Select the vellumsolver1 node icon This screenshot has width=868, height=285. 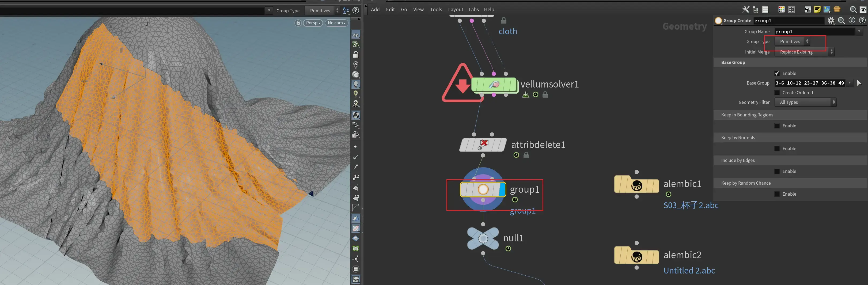pyautogui.click(x=494, y=85)
